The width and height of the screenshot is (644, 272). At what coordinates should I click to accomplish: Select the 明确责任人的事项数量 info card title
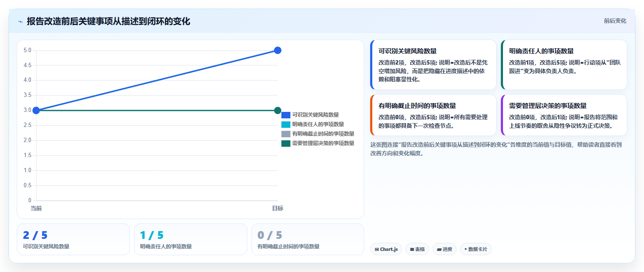coord(541,51)
